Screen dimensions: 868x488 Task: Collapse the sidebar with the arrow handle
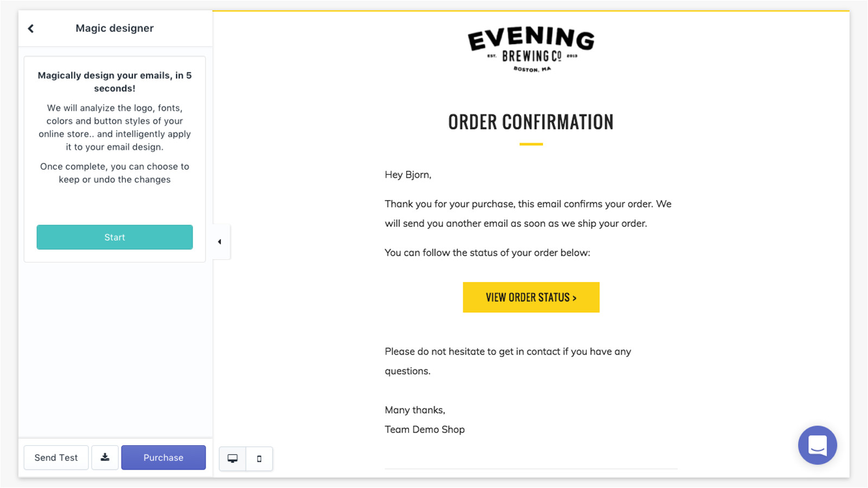coord(220,242)
